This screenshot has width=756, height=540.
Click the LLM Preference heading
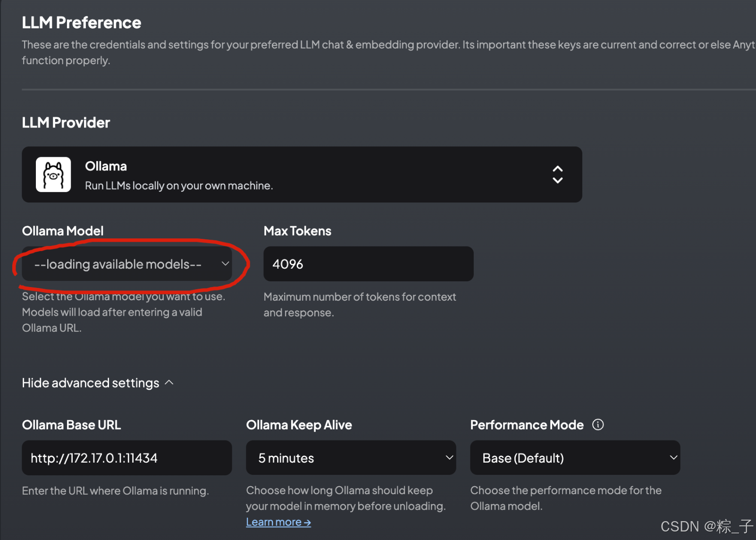click(x=82, y=23)
